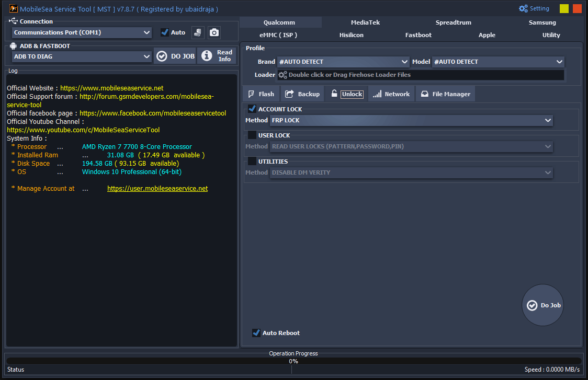Uncheck the ACCOUNT LOCK option
The width and height of the screenshot is (588, 380).
tap(252, 109)
